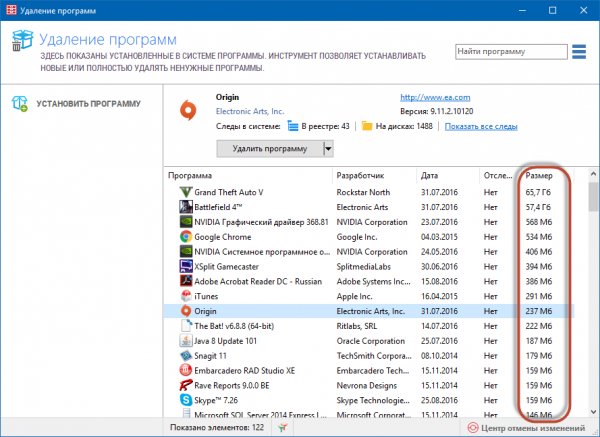Click the disk traces folder icon
600x437 pixels.
[x=367, y=126]
